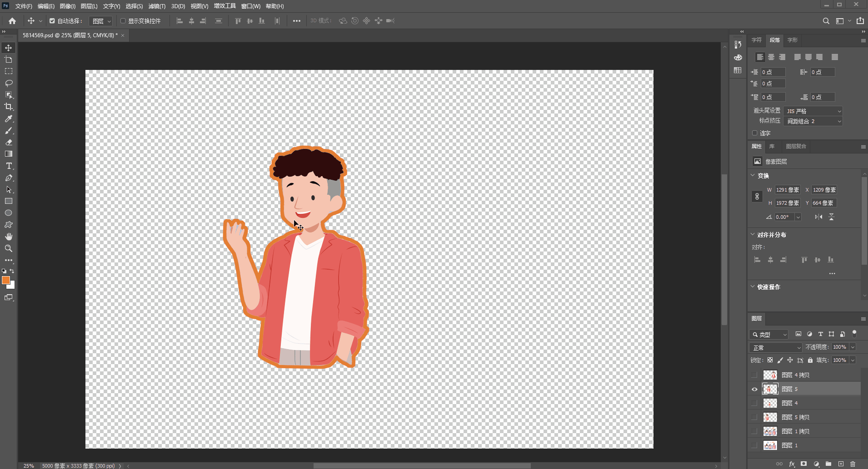Collapse the 变换 section
This screenshot has width=868, height=469.
coord(753,175)
